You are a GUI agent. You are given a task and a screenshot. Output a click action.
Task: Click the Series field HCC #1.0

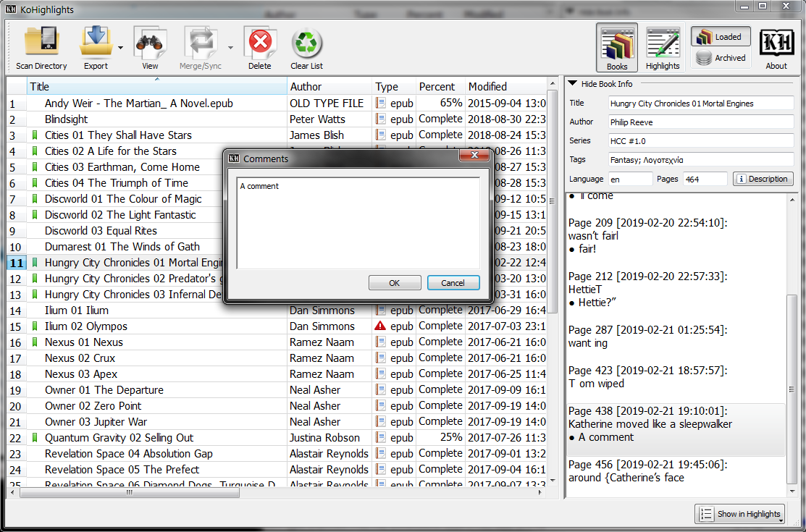(x=700, y=141)
